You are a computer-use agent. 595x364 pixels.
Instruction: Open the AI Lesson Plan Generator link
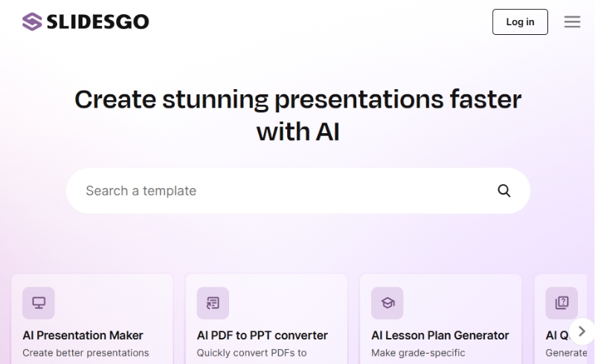coord(440,336)
